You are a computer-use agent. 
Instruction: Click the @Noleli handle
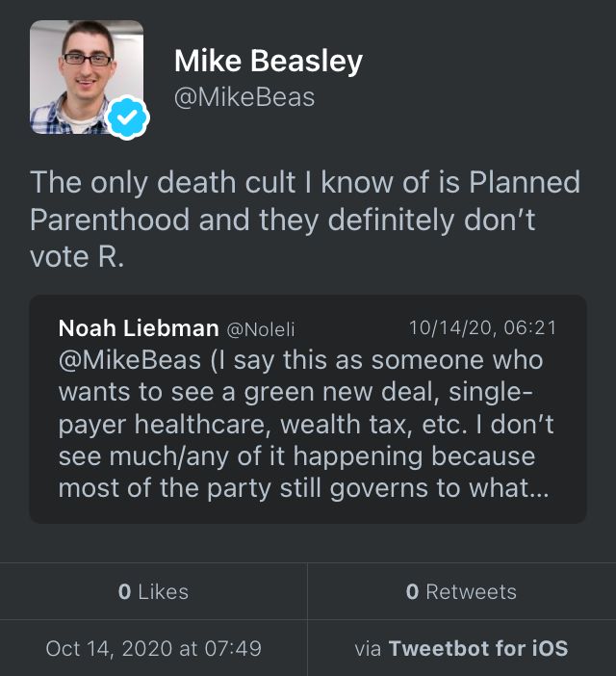pyautogui.click(x=261, y=329)
